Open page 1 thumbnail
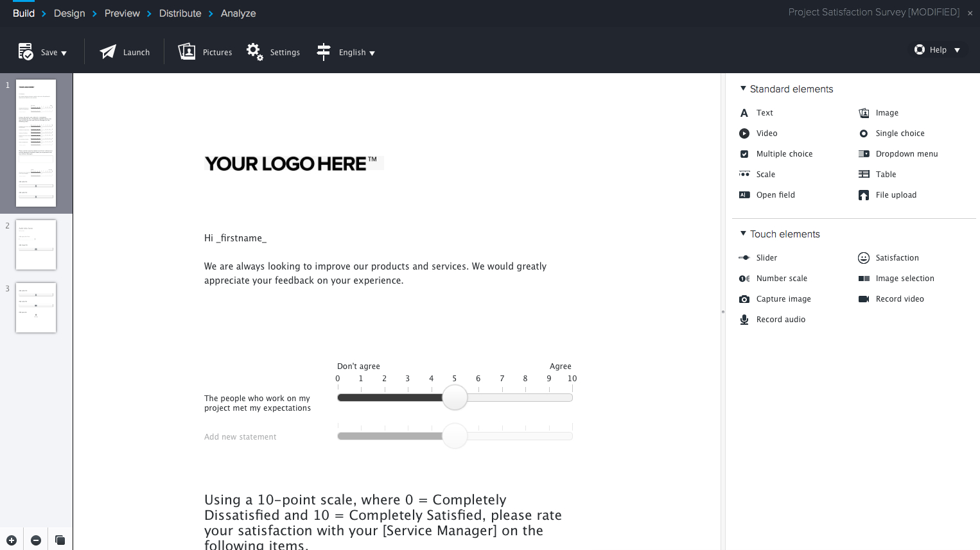Image resolution: width=980 pixels, height=550 pixels. 36,143
